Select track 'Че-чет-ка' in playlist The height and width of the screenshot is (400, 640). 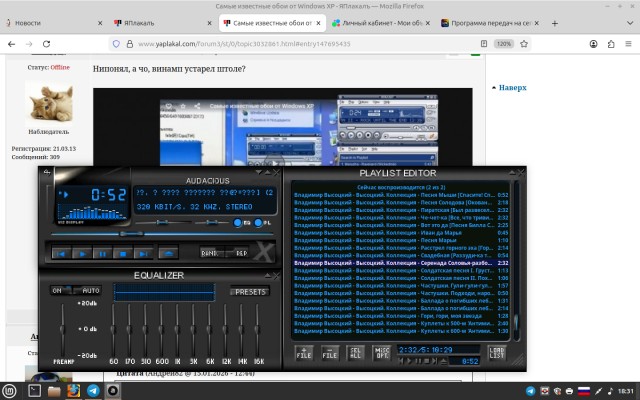tap(401, 218)
